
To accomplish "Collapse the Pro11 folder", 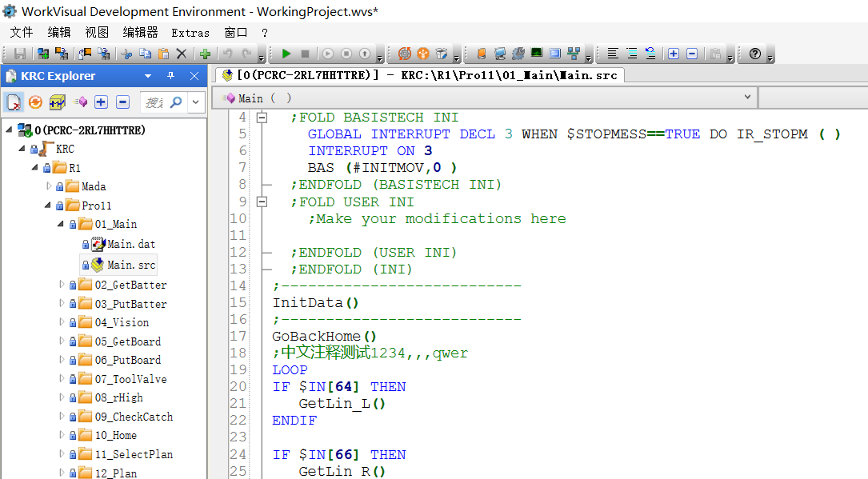I will click(x=48, y=206).
